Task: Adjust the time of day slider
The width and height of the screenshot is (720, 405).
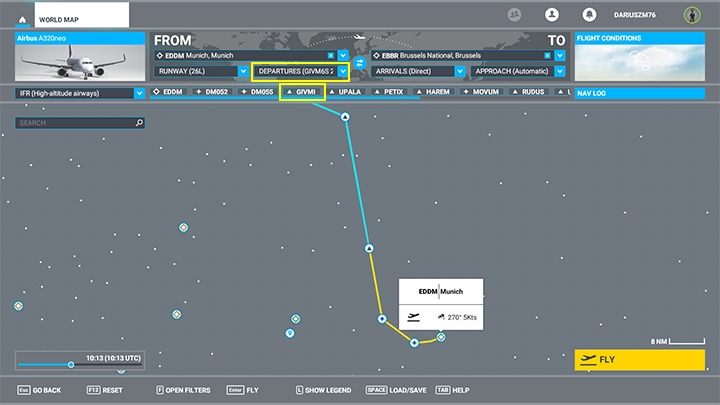Action: click(x=70, y=364)
